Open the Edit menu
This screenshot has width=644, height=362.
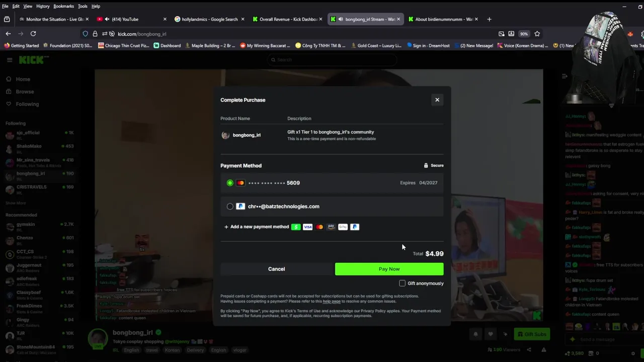coord(16,6)
